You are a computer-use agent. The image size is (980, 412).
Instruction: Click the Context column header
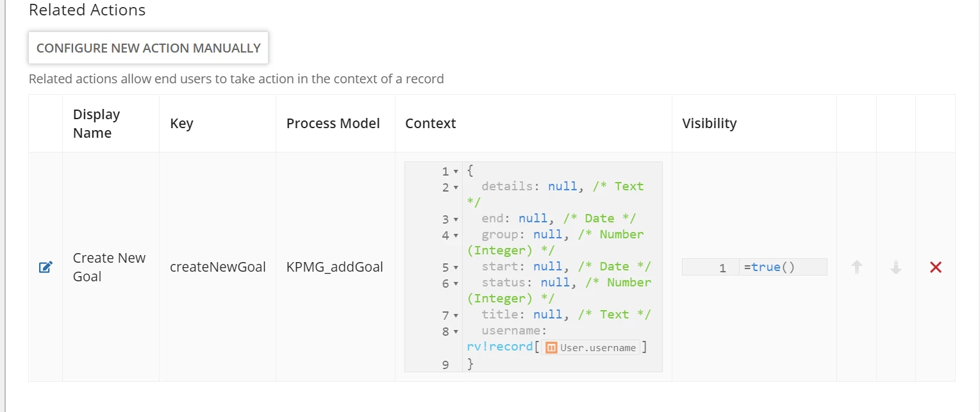tap(430, 124)
